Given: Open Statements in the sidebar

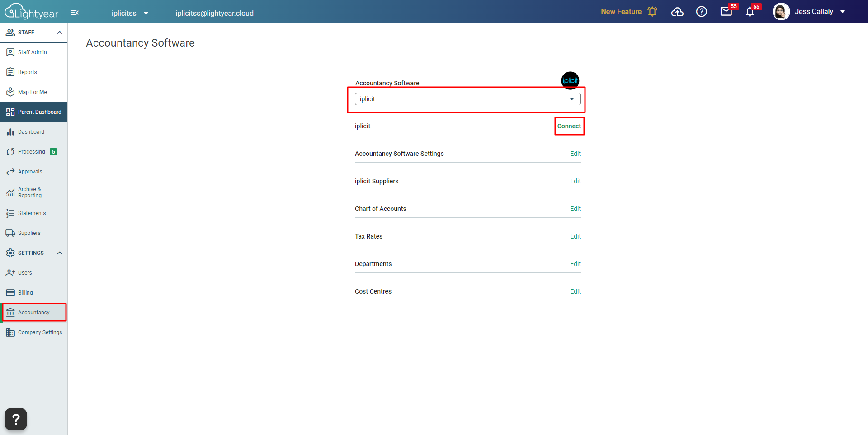Looking at the screenshot, I should (34, 213).
